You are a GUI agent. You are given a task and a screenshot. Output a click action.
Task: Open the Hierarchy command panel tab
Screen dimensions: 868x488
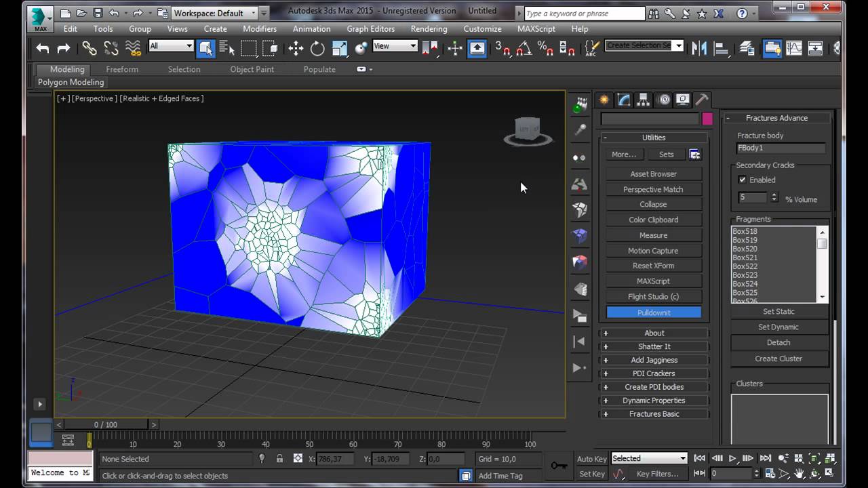point(643,100)
